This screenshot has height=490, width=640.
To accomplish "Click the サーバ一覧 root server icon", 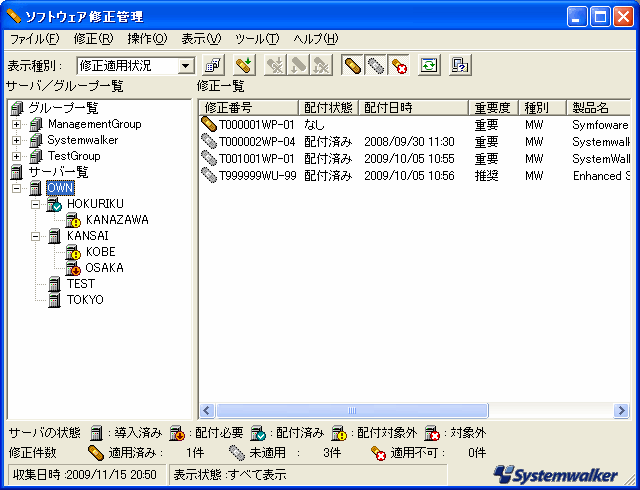I will (x=17, y=172).
